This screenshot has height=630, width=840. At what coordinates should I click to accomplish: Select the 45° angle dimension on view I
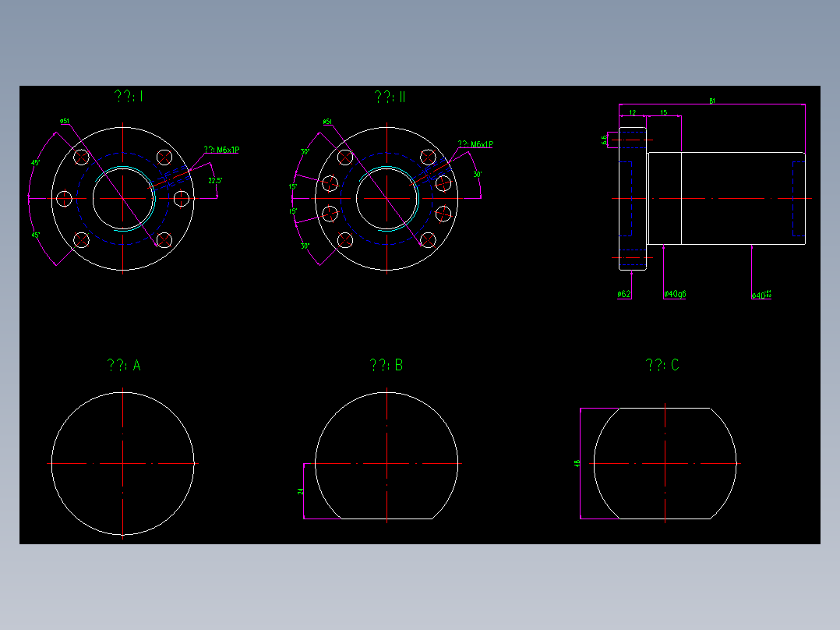point(34,162)
